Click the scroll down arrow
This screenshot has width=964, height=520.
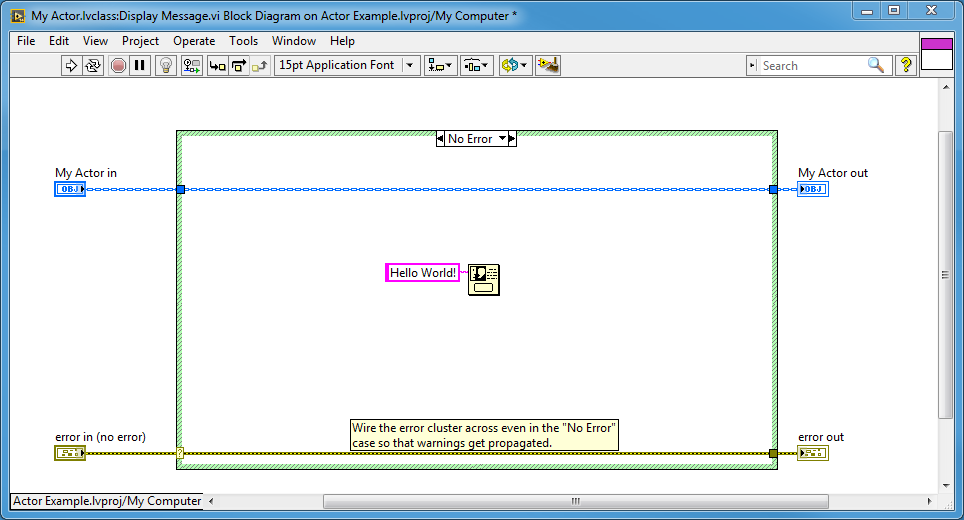(x=946, y=486)
